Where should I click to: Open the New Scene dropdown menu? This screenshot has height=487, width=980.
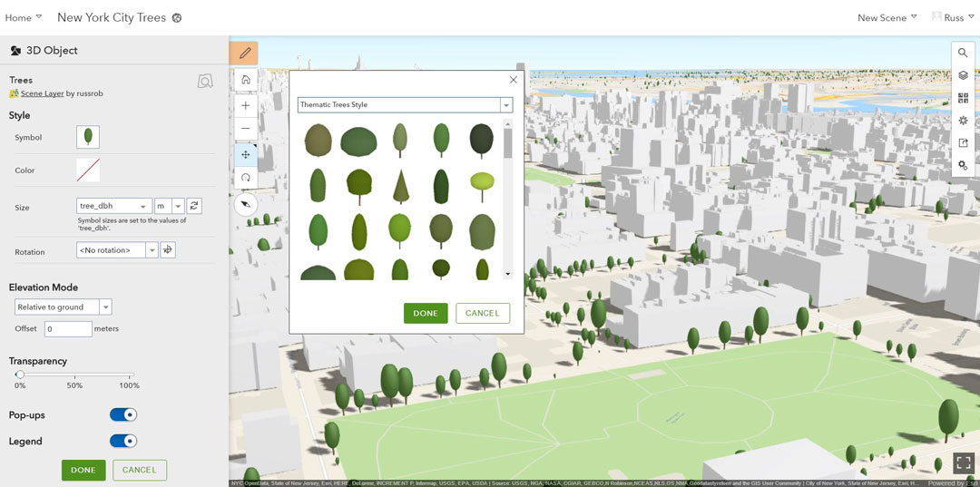click(887, 17)
